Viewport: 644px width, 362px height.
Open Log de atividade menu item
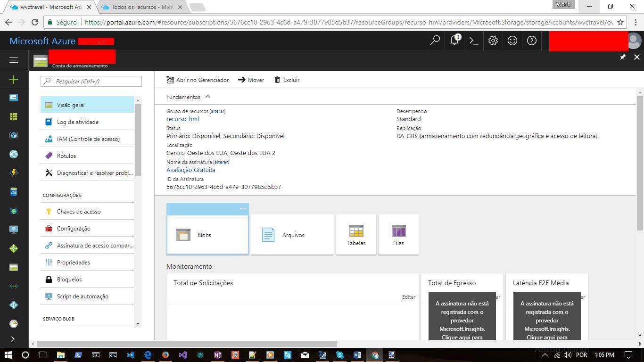coord(87,122)
